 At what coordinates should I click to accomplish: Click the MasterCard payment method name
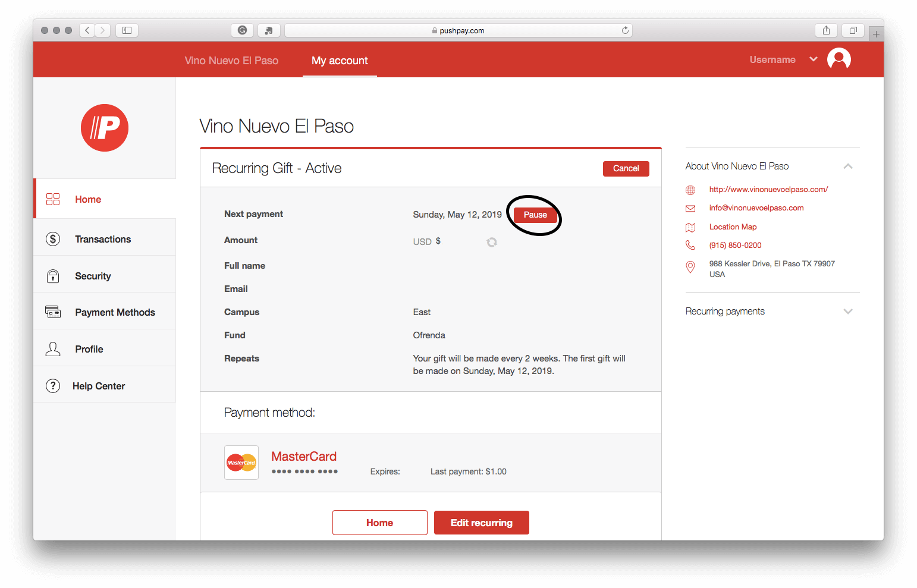pyautogui.click(x=304, y=457)
